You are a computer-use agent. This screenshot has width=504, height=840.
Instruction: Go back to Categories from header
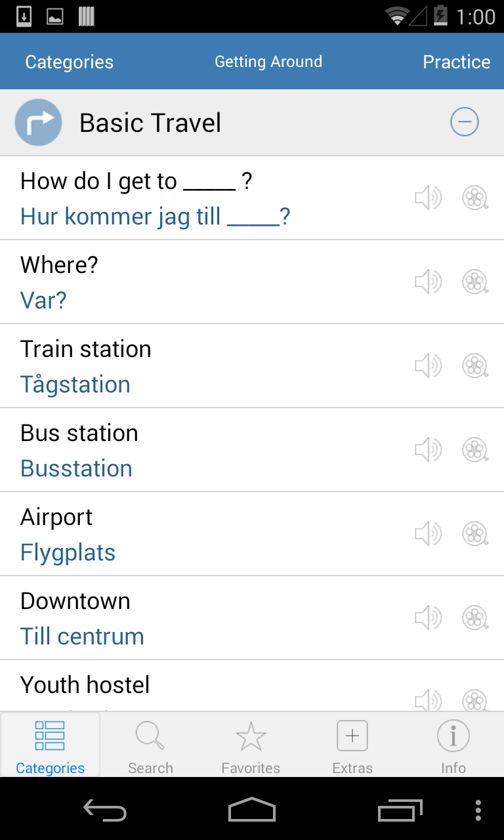click(x=69, y=62)
